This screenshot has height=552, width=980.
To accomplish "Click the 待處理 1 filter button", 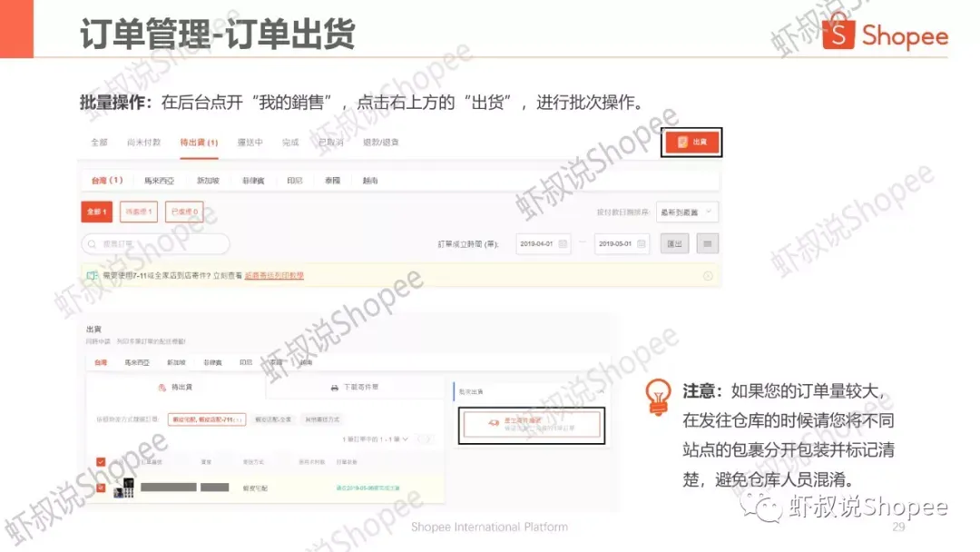I will click(x=139, y=212).
